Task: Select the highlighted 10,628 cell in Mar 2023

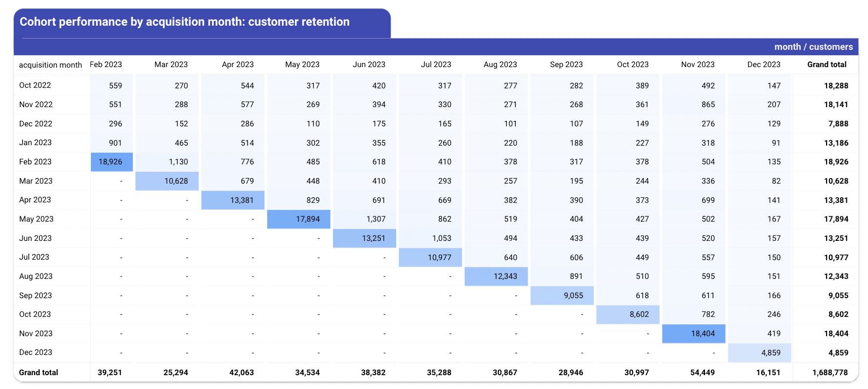Action: pos(167,181)
